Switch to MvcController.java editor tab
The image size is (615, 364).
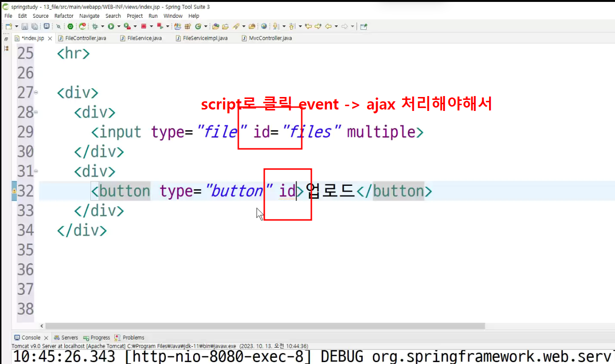tap(267, 38)
